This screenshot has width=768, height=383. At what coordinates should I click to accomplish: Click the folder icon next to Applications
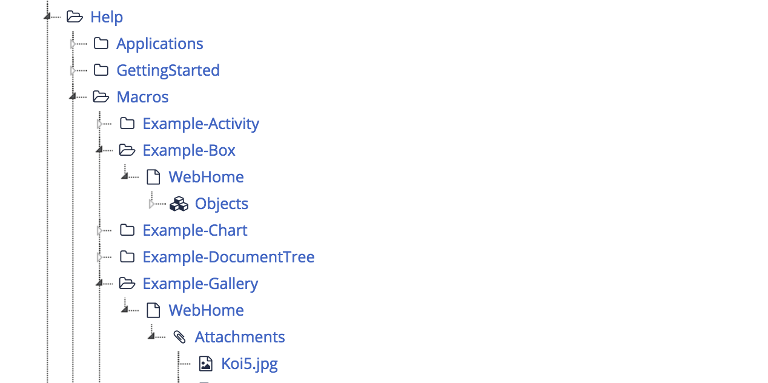pyautogui.click(x=100, y=44)
